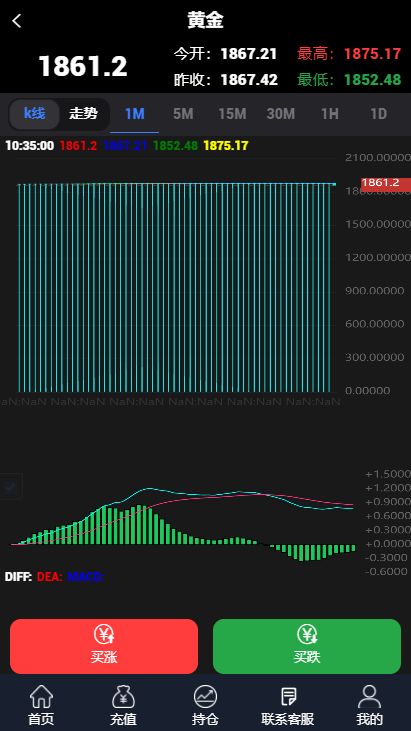Click the DEA: indicator label
Image resolution: width=411 pixels, height=731 pixels.
[49, 577]
